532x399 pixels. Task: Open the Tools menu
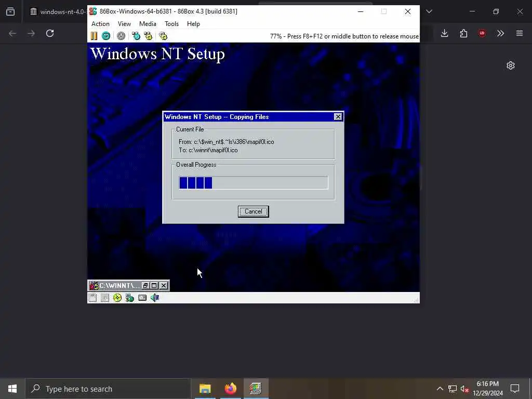[x=171, y=24]
